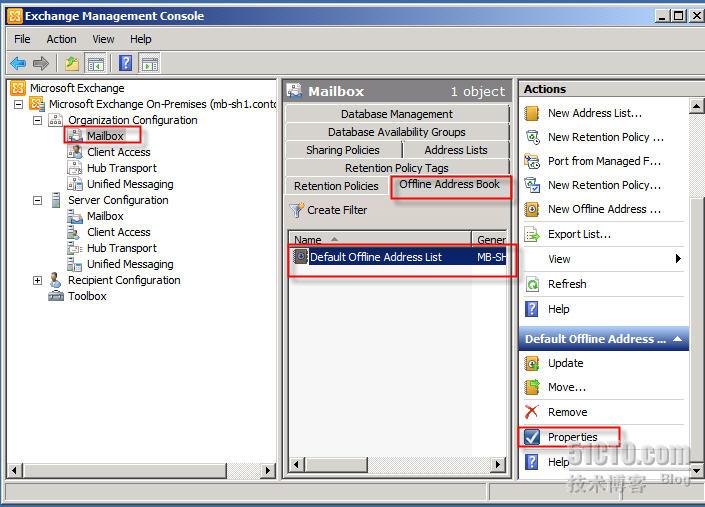Open the File menu
This screenshot has width=705, height=507.
pyautogui.click(x=22, y=39)
